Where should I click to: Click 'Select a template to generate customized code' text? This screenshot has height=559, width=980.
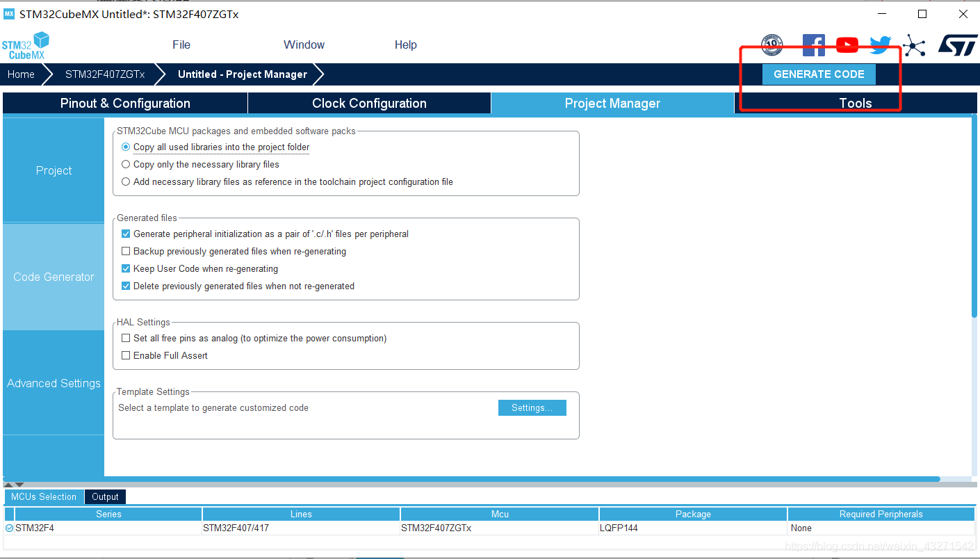coord(213,408)
